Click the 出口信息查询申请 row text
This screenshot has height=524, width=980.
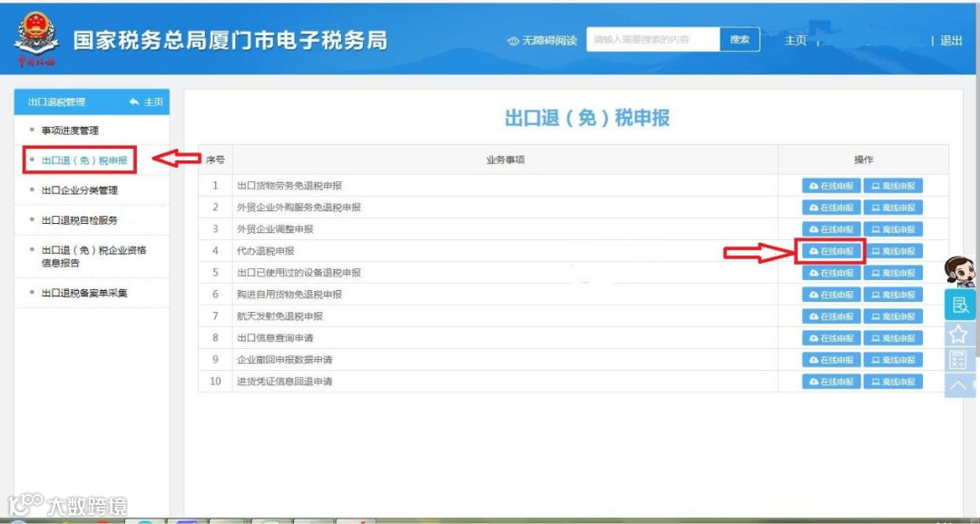[275, 338]
